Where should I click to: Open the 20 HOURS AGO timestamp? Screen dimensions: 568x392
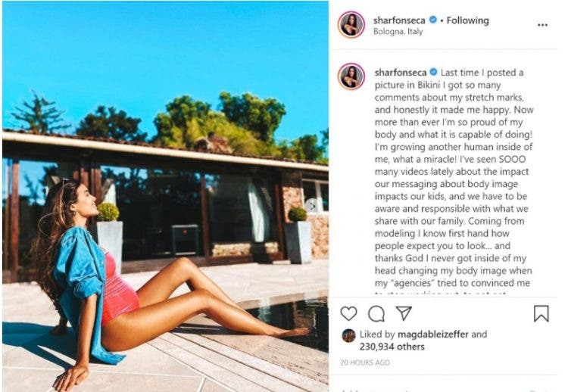tap(365, 362)
